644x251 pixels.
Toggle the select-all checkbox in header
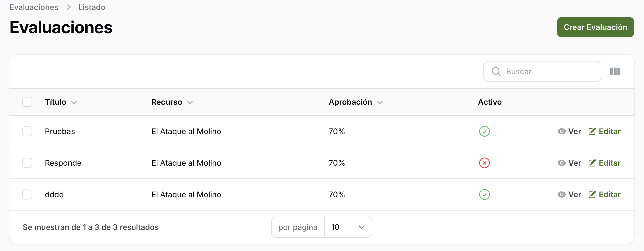[27, 102]
